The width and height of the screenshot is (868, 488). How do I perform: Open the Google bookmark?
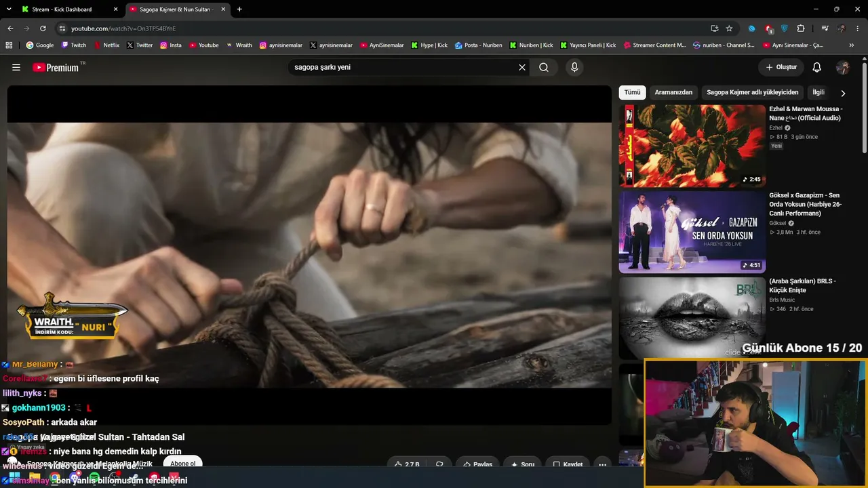(x=39, y=45)
